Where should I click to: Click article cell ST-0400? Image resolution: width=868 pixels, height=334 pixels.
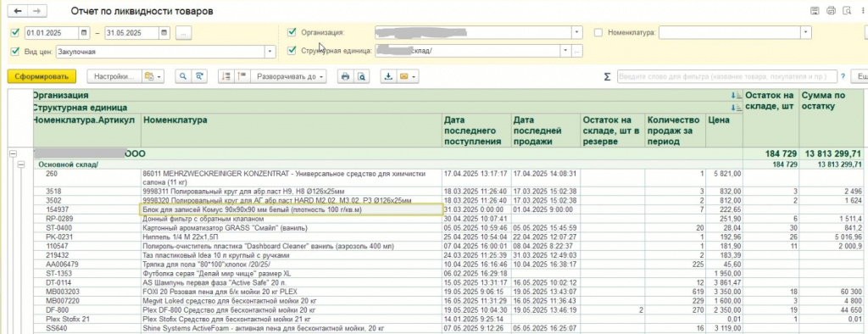click(86, 228)
